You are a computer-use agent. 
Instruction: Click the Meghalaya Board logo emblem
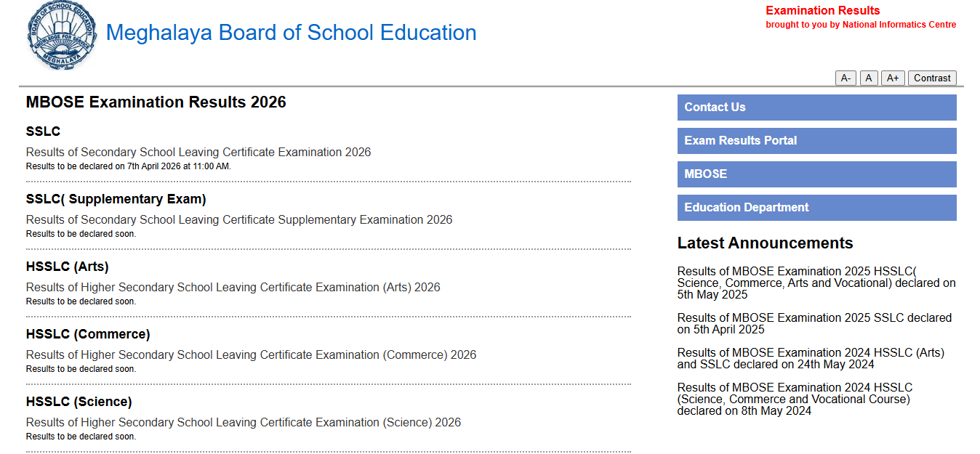click(x=62, y=36)
